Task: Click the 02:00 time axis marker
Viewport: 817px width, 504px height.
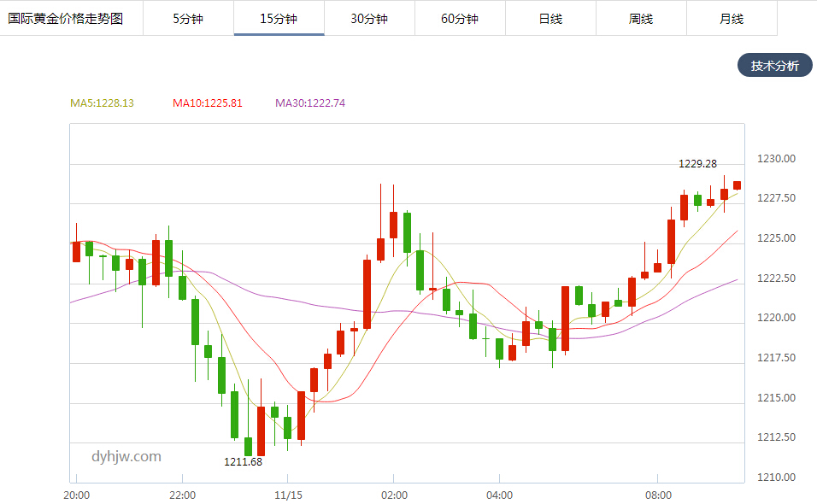Action: point(394,495)
